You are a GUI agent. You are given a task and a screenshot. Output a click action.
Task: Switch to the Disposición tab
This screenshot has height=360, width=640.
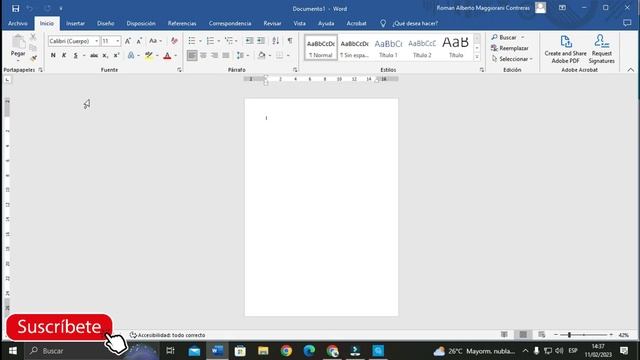coord(141,24)
